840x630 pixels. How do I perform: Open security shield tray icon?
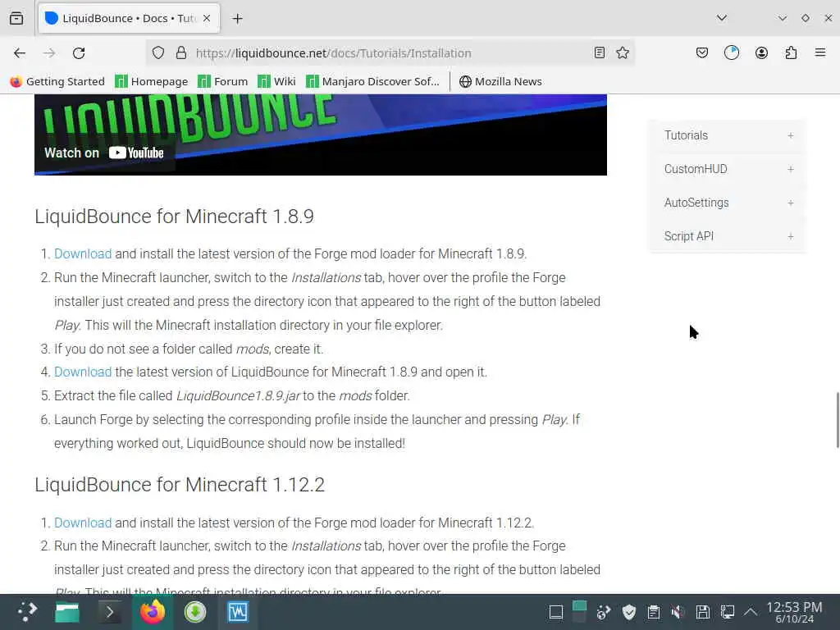point(629,612)
